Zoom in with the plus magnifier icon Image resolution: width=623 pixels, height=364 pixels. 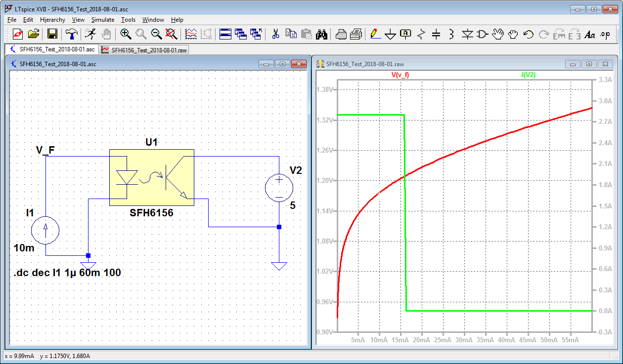(x=126, y=34)
